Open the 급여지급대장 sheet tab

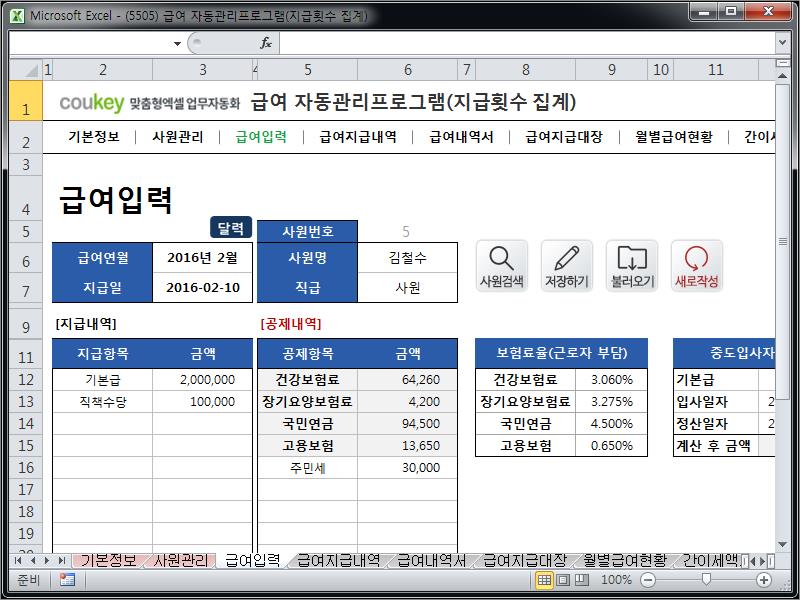pyautogui.click(x=524, y=561)
